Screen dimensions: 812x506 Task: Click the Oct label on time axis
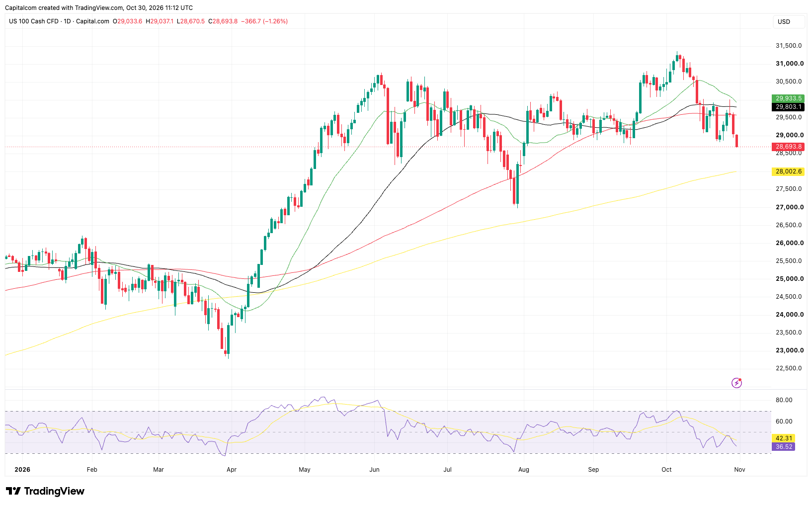[666, 470]
